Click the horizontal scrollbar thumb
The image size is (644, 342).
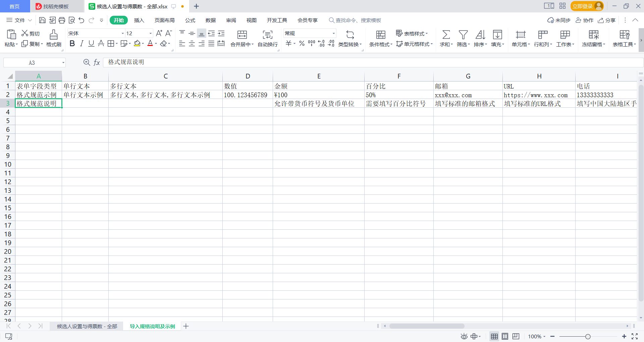(x=427, y=326)
